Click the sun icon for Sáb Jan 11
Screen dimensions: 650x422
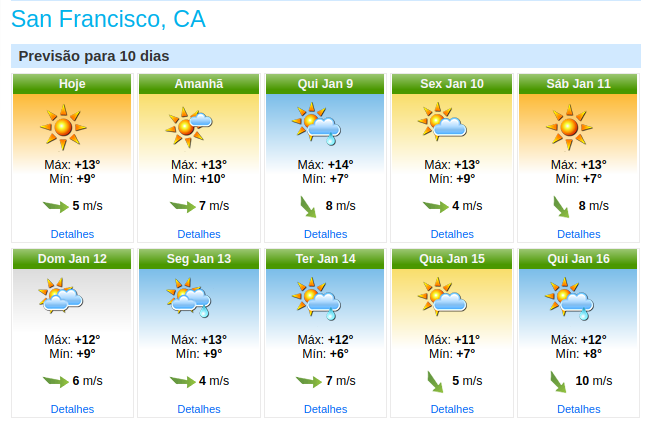click(x=569, y=127)
